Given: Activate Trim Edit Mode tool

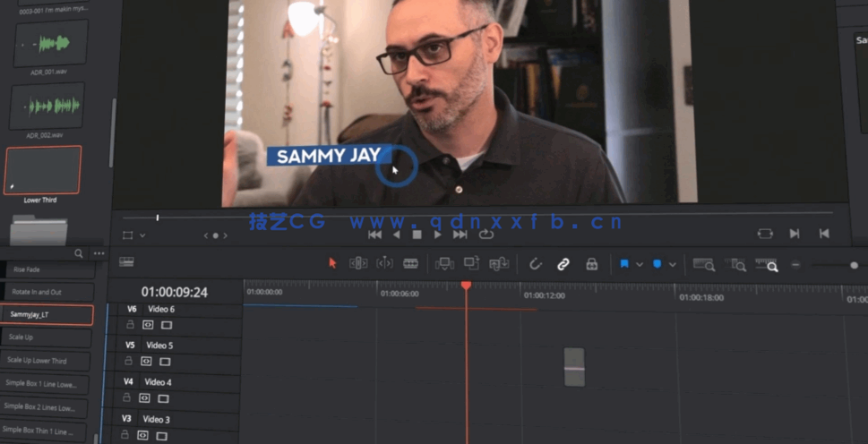Looking at the screenshot, I should [358, 263].
